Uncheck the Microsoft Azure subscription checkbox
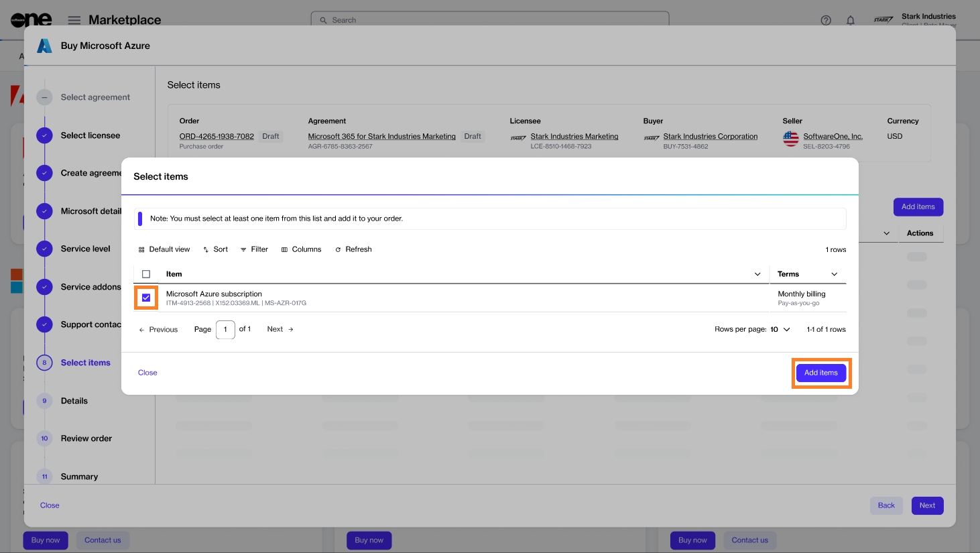980x553 pixels. coord(146,298)
